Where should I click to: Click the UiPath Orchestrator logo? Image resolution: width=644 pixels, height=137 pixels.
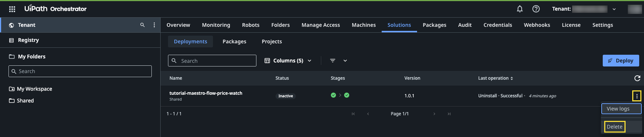point(55,8)
